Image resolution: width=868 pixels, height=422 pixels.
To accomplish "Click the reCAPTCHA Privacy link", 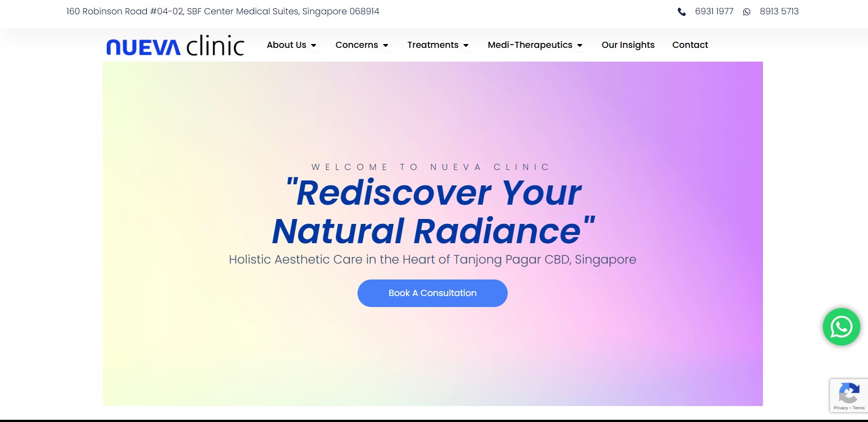I will (x=840, y=408).
